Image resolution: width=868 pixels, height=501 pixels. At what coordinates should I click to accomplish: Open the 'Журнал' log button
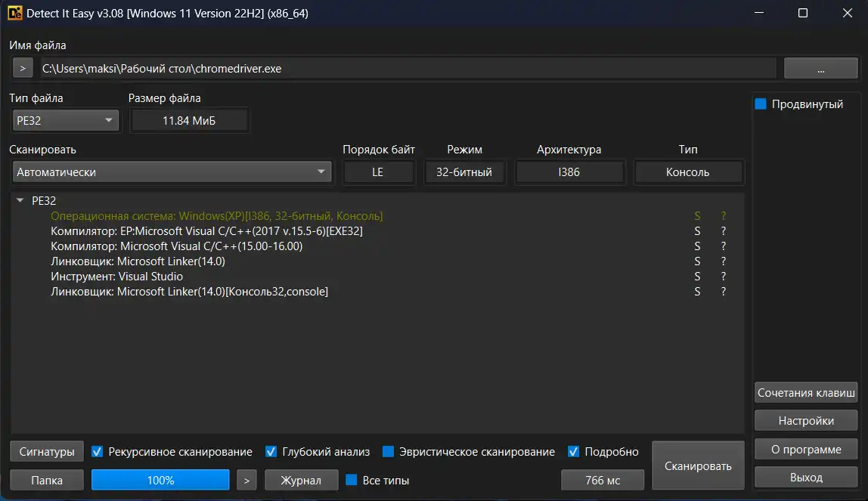(301, 480)
